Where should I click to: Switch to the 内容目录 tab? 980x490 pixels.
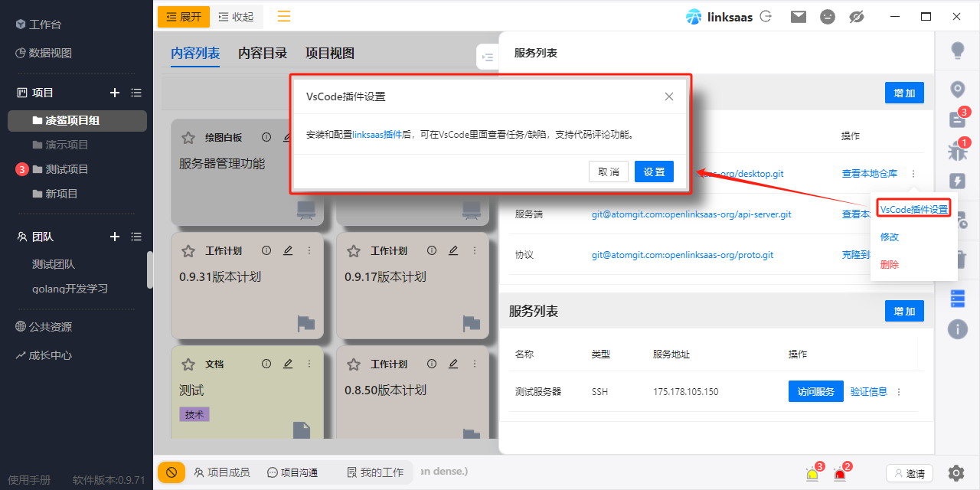coord(263,53)
